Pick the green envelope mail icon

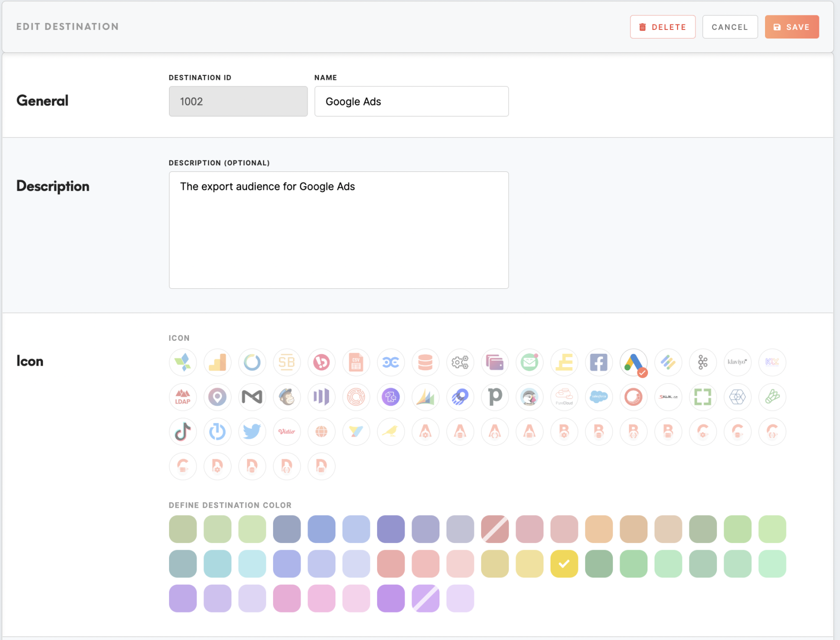coord(529,362)
